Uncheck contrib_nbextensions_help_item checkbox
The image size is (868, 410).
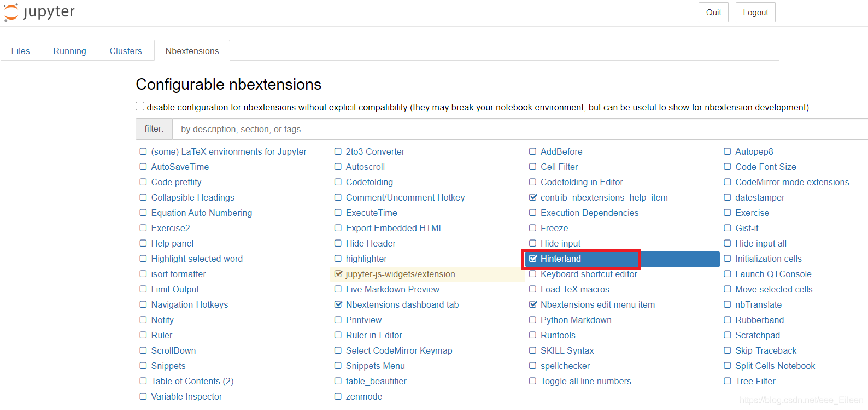point(533,197)
